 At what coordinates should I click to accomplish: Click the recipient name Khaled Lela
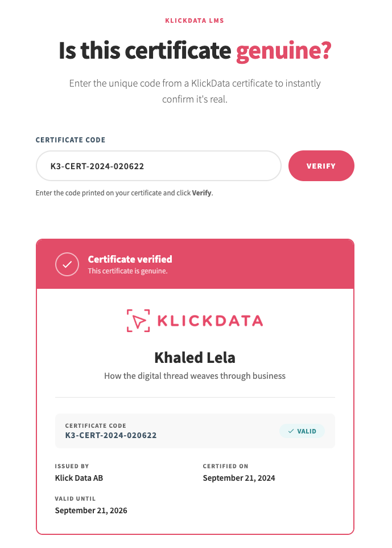(x=195, y=358)
